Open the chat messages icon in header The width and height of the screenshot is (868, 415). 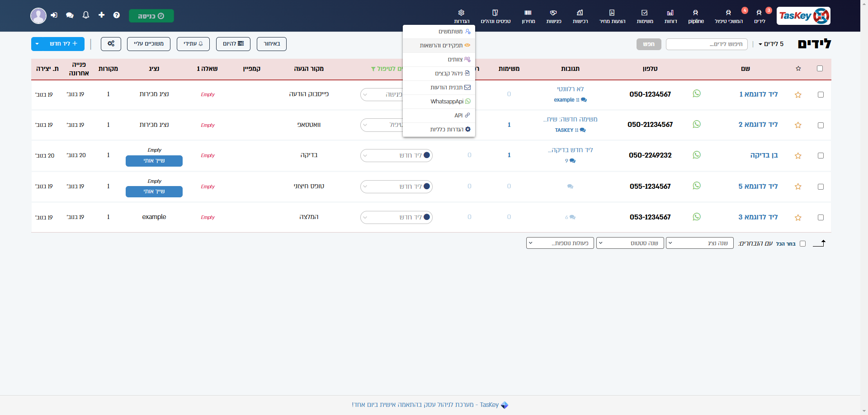70,15
